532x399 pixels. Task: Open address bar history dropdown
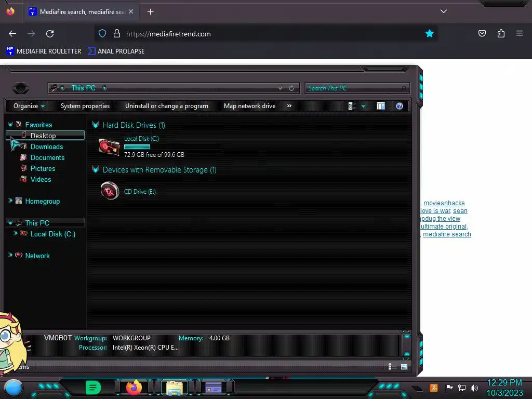coord(280,88)
